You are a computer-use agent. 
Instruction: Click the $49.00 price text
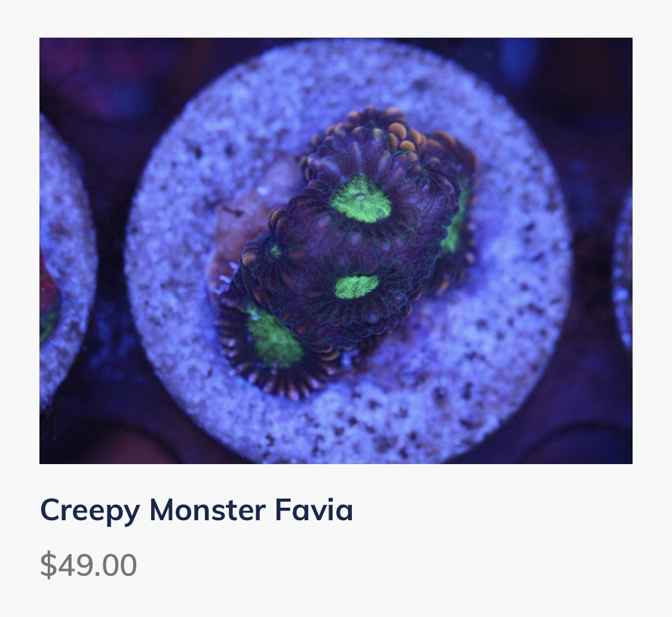(x=88, y=564)
